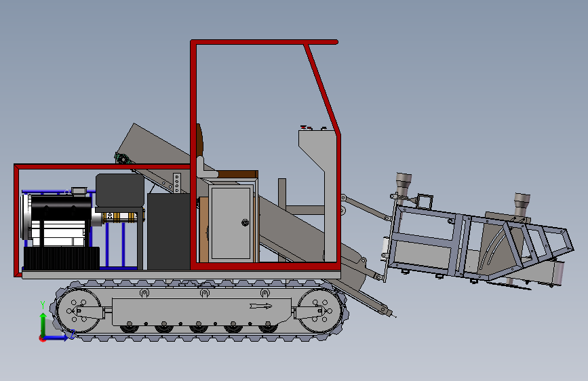
Task: Select the gray platform deck above the tracks
Action: (181, 275)
